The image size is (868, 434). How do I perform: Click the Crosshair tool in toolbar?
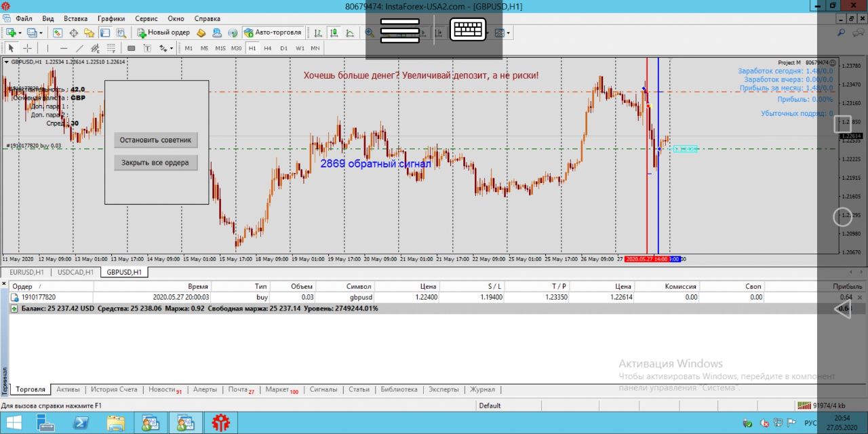tap(28, 48)
